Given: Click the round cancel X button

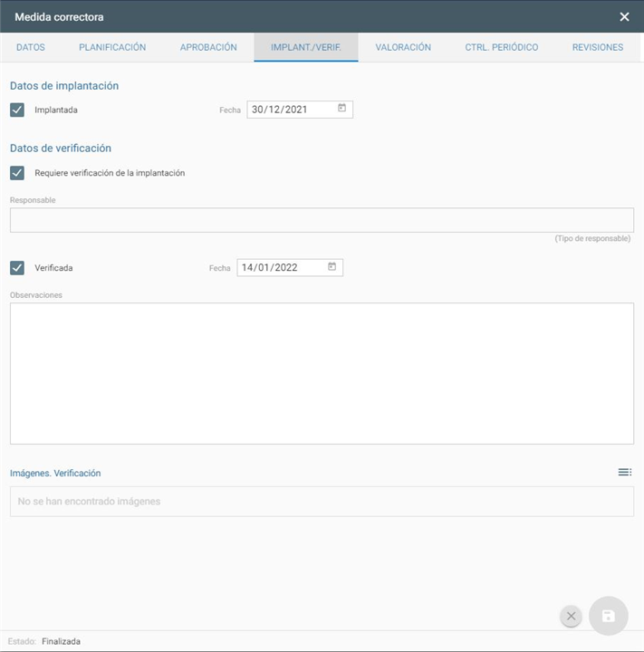Looking at the screenshot, I should [x=571, y=616].
